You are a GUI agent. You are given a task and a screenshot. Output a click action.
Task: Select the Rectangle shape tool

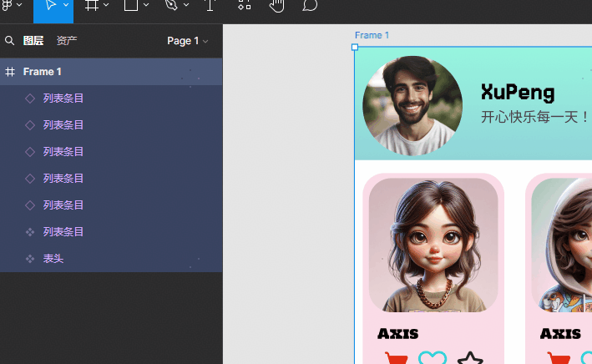[131, 4]
